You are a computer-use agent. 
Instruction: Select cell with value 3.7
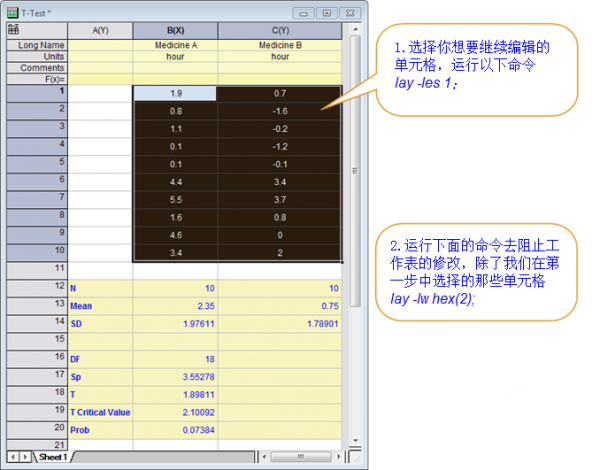[x=280, y=200]
